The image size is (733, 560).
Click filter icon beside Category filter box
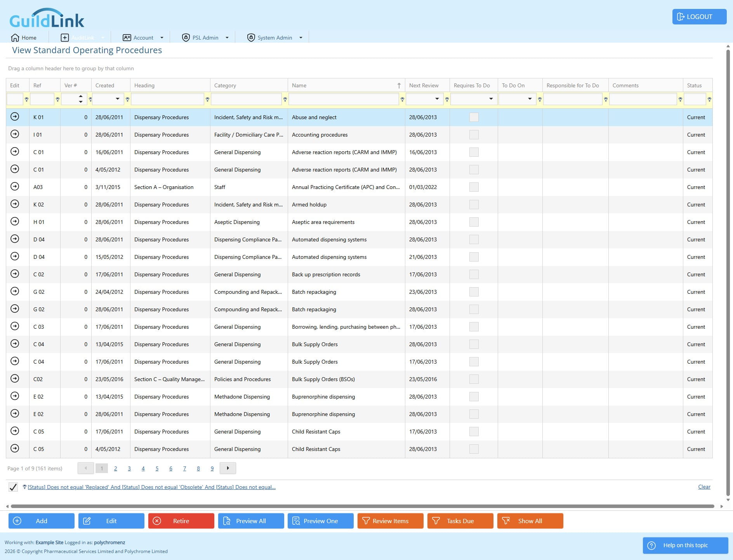(285, 99)
